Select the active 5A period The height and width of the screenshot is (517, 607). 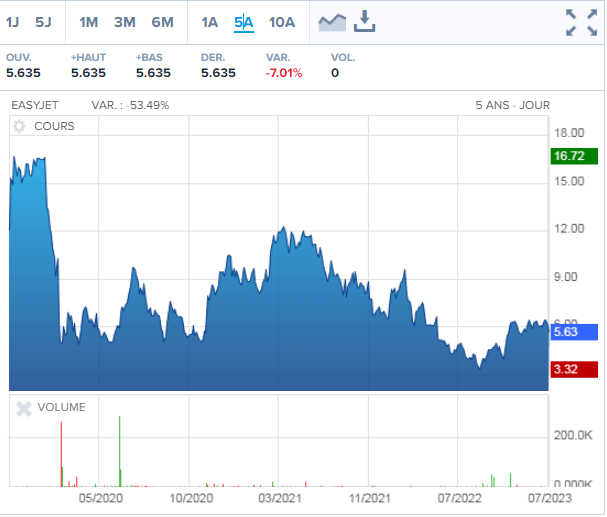coord(244,23)
